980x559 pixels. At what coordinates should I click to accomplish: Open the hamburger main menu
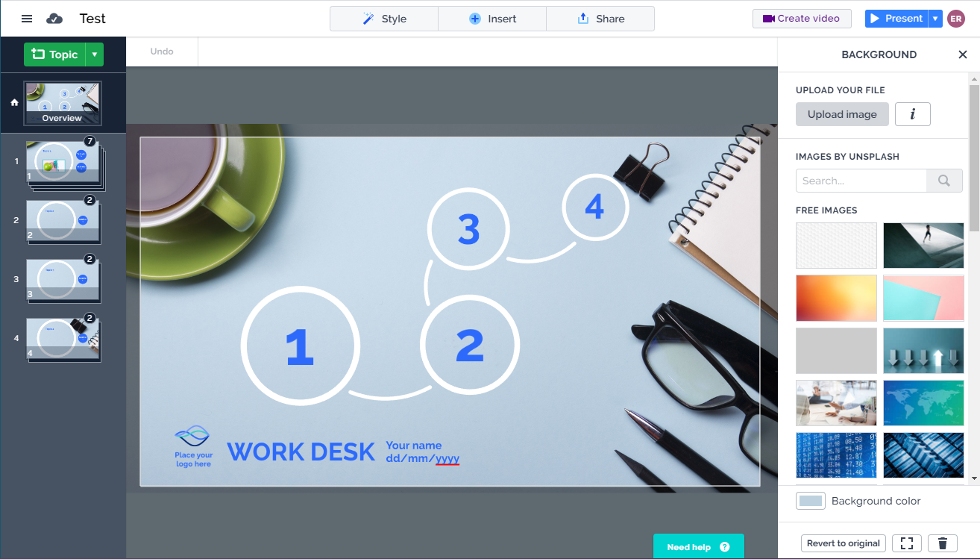click(x=27, y=19)
